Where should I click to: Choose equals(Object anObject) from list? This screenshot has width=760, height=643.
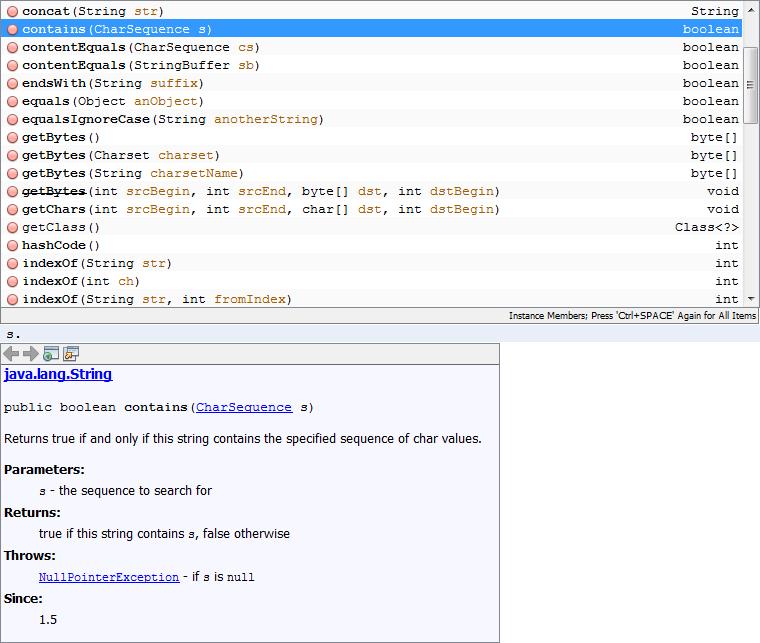coord(371,101)
